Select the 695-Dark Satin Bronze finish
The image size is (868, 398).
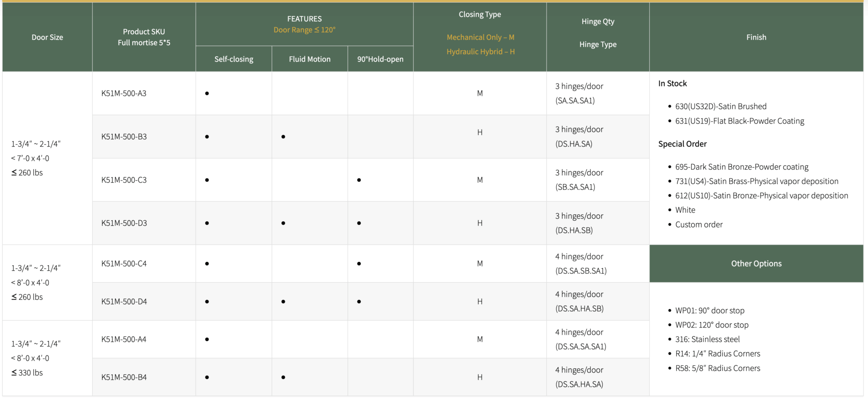742,167
